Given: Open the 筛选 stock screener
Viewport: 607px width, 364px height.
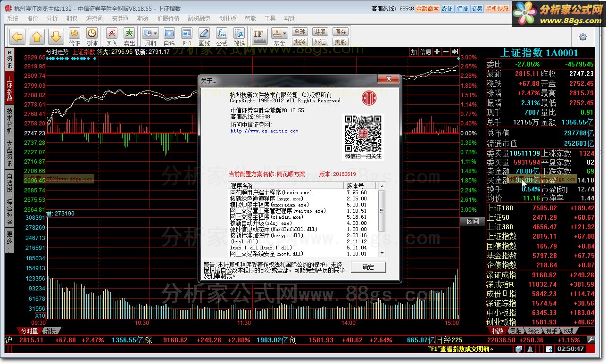Looking at the screenshot, I should 239,37.
